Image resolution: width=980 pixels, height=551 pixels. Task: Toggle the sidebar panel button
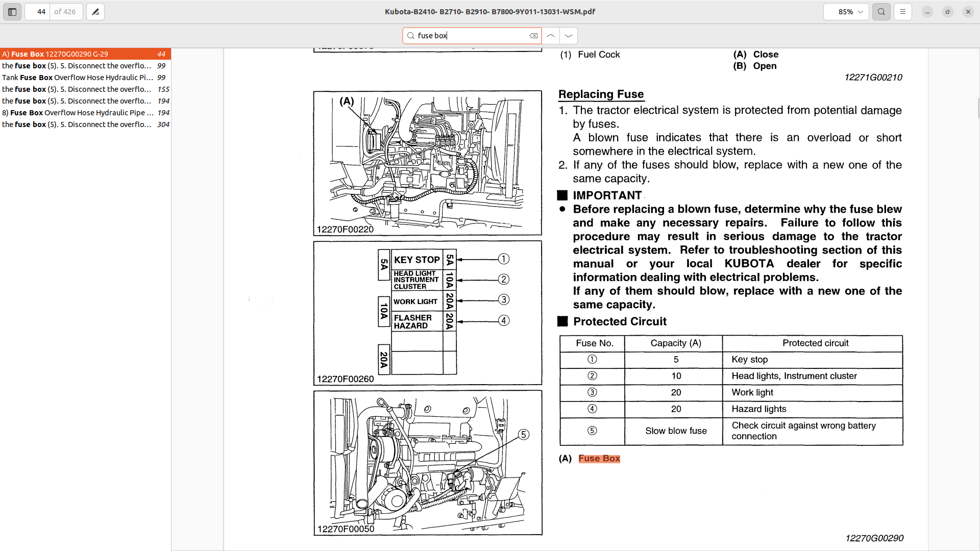point(12,12)
